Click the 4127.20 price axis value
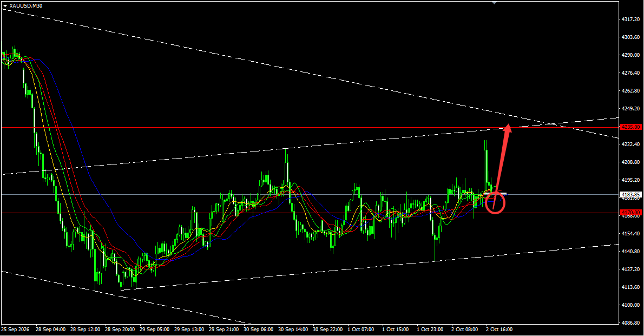644x336 pixels. (x=630, y=269)
